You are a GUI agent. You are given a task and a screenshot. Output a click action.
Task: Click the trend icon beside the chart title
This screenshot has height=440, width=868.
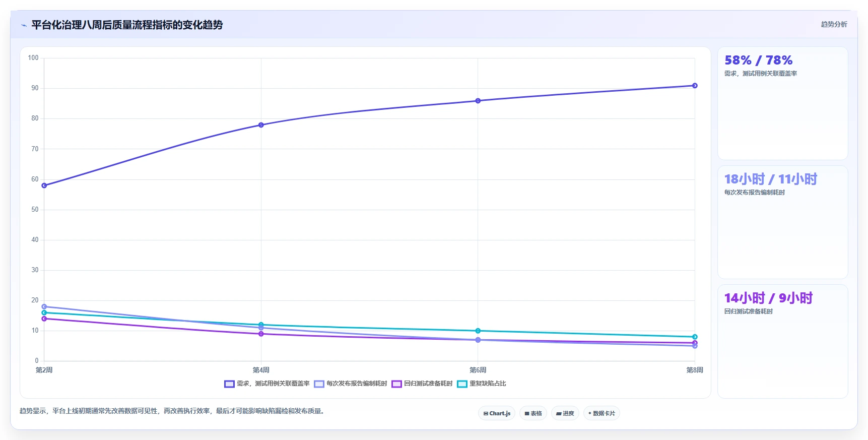pyautogui.click(x=24, y=25)
